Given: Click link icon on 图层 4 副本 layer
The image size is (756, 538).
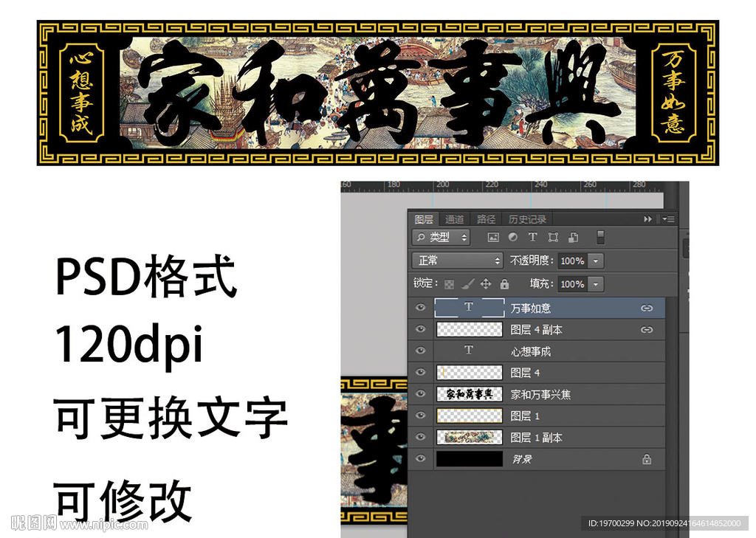Looking at the screenshot, I should [647, 330].
